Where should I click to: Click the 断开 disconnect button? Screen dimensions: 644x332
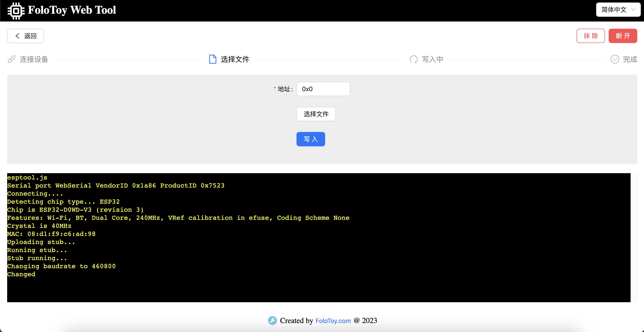(623, 36)
